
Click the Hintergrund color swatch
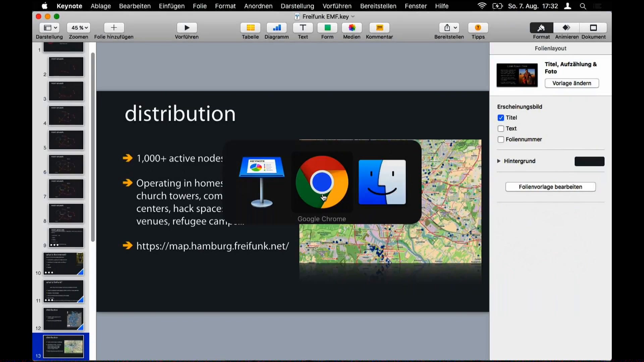pyautogui.click(x=589, y=161)
